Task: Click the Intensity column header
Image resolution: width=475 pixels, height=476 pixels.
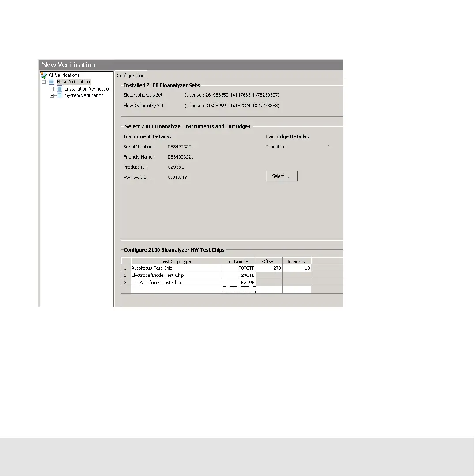Action: pyautogui.click(x=297, y=261)
